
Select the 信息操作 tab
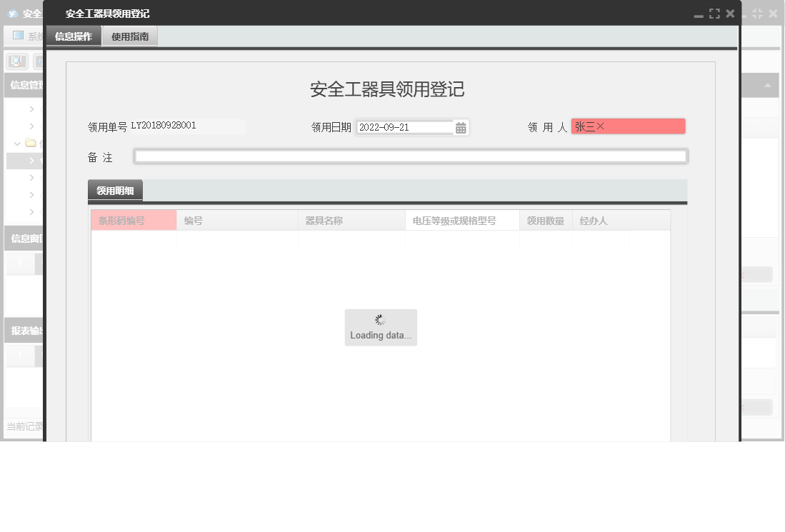tap(73, 36)
